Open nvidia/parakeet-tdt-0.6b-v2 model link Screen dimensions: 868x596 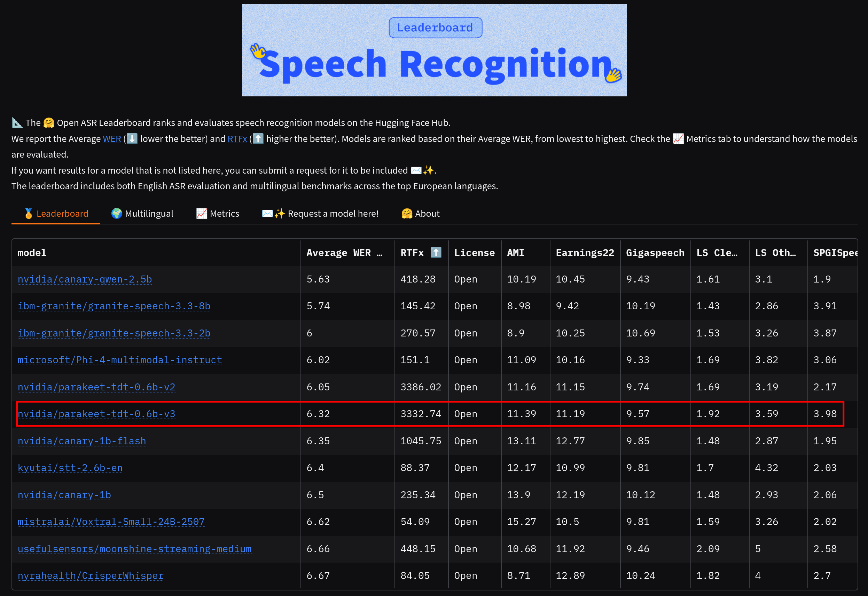click(x=96, y=387)
